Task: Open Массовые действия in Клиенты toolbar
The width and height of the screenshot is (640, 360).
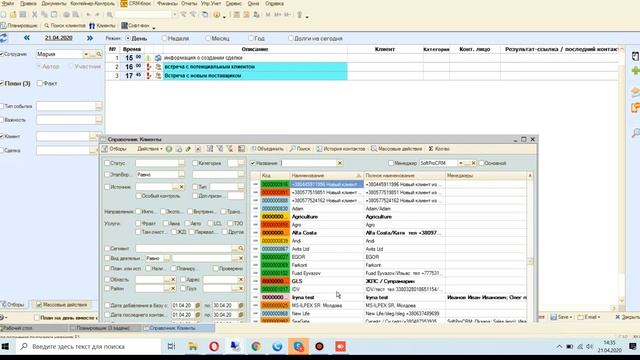Action: click(x=396, y=149)
